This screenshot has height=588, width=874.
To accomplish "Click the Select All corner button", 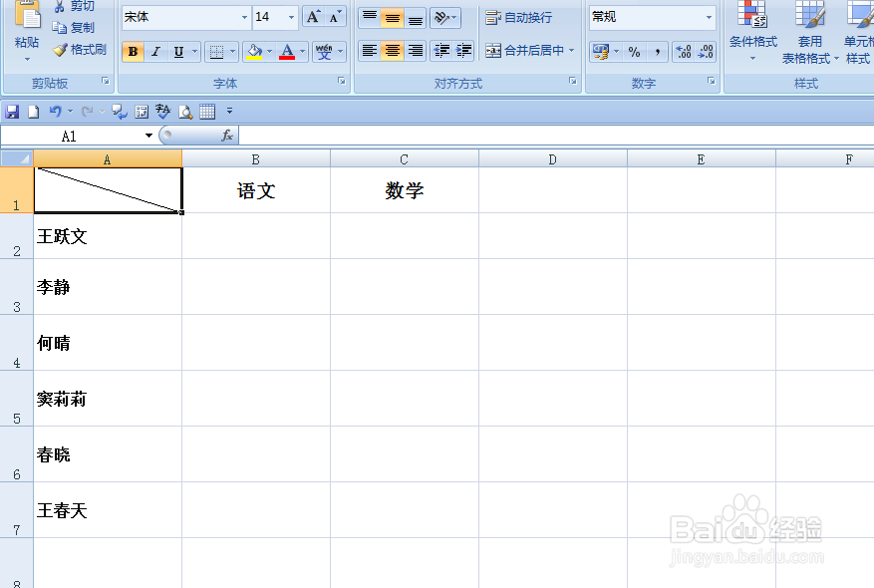I will tap(17, 158).
